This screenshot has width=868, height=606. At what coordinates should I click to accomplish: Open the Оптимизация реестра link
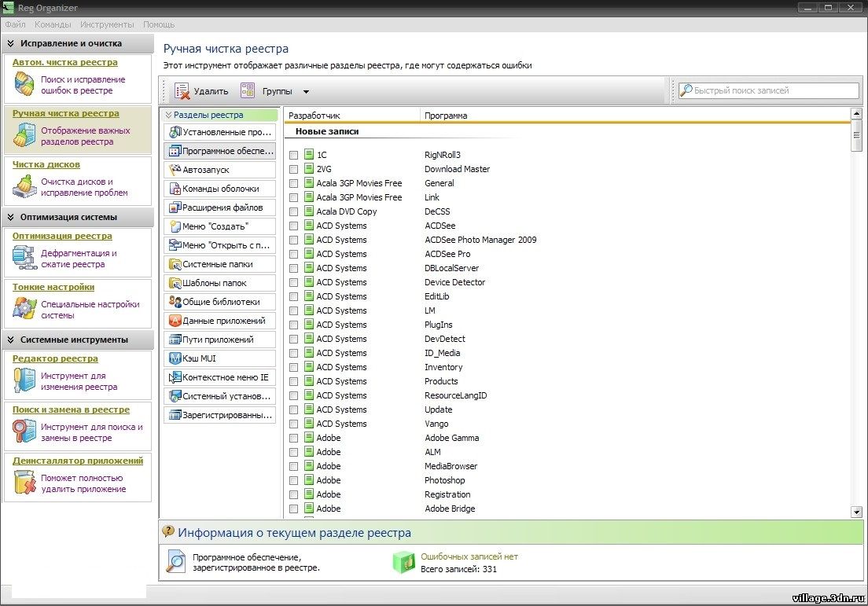pos(62,236)
